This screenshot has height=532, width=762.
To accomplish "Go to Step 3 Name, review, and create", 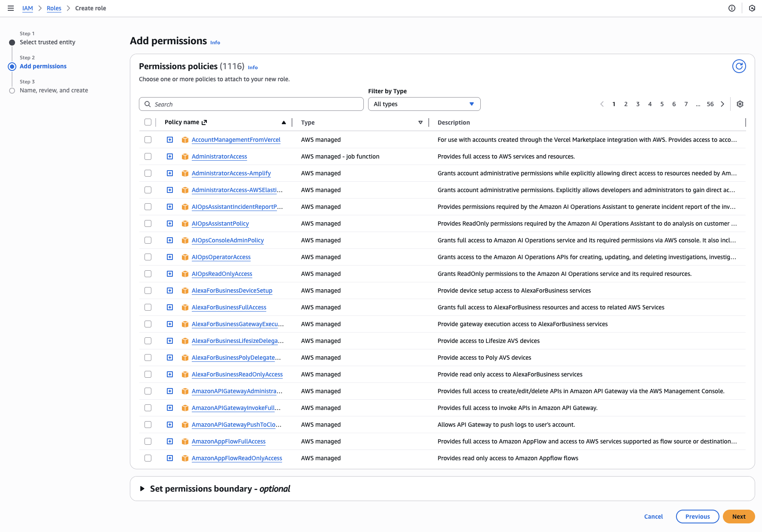I will (x=53, y=90).
